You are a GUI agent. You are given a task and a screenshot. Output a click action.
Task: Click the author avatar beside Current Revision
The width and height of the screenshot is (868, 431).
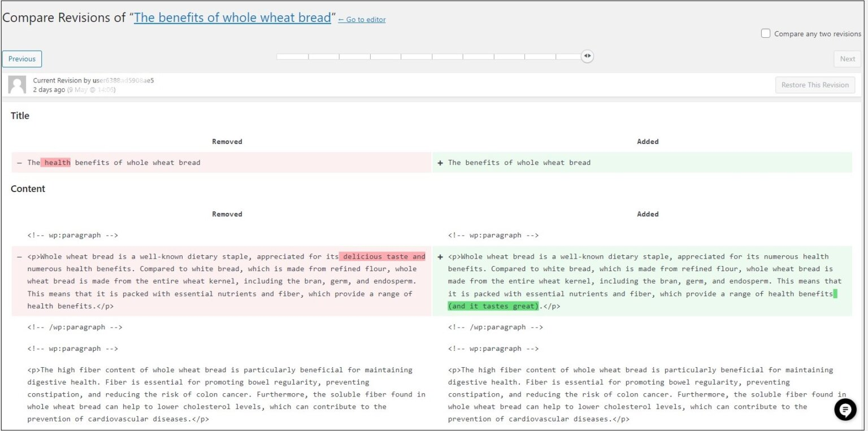(x=17, y=85)
